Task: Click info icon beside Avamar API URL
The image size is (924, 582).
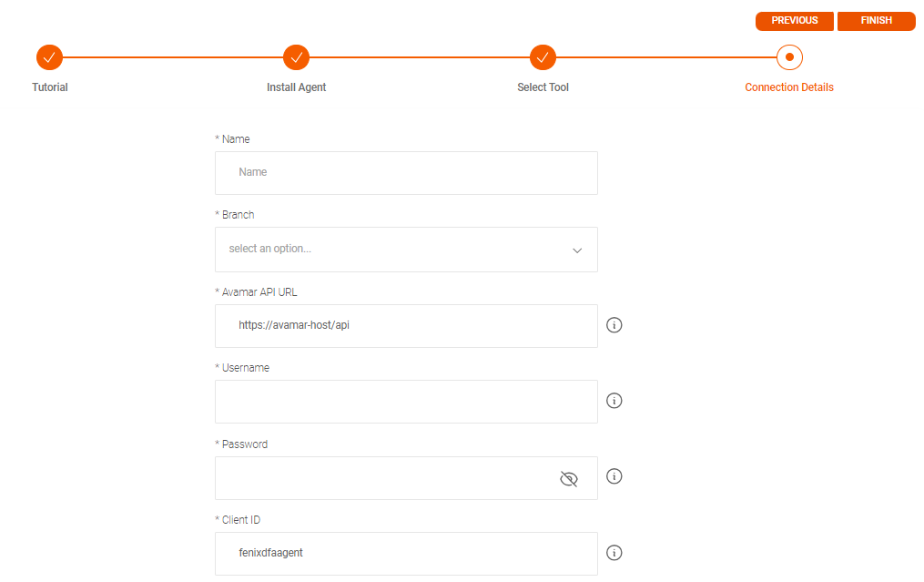Action: [614, 325]
